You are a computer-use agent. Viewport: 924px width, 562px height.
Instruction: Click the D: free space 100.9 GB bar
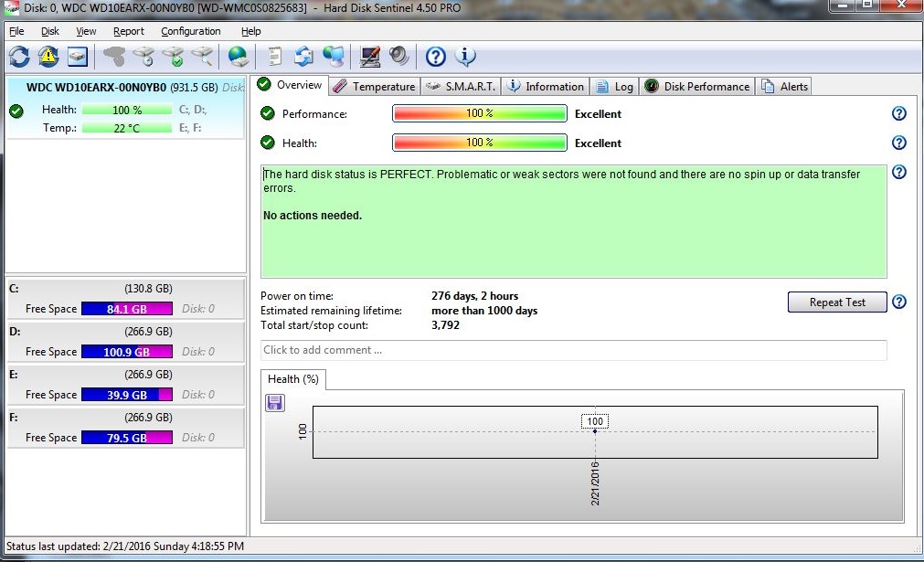click(x=127, y=352)
